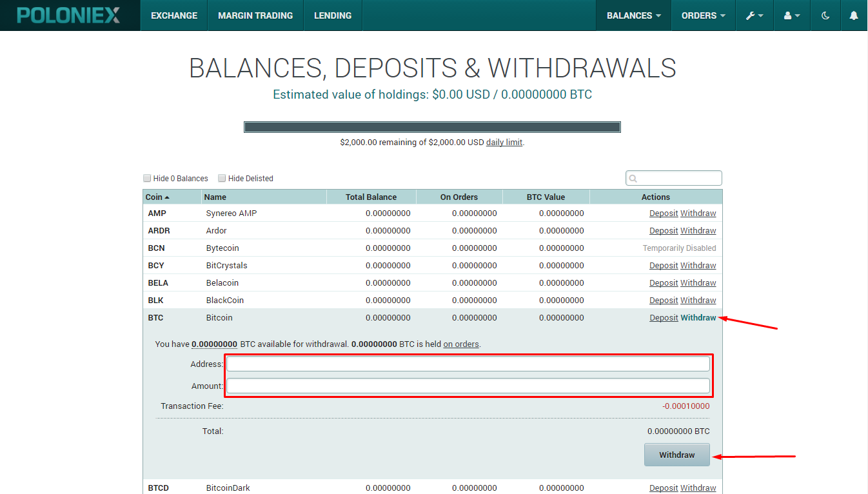Focus the Address input field
Viewport: 868px width, 494px height.
(468, 364)
